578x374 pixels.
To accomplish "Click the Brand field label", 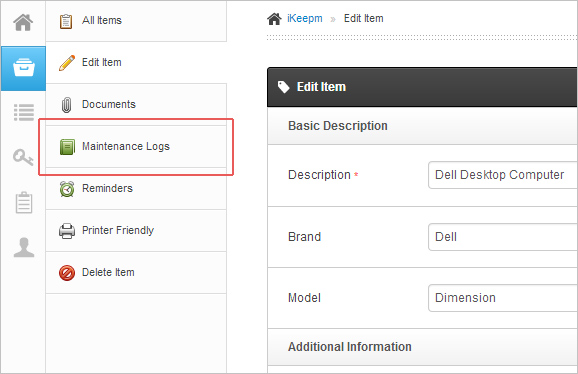I will pos(304,237).
